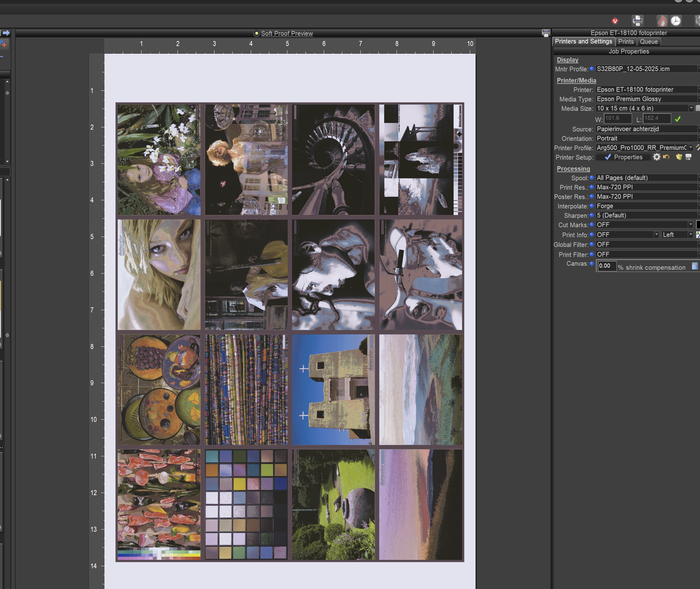Switch to the Queue tab
The height and width of the screenshot is (589, 700).
(x=649, y=42)
